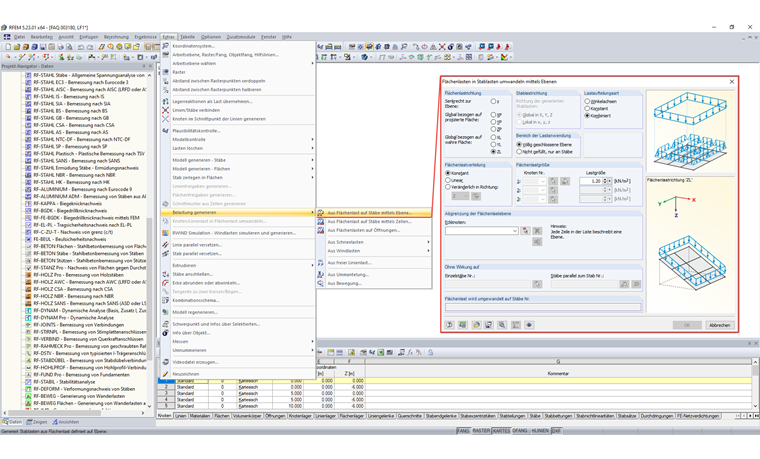Open the direction 'Z' dropdown under Veränderlich
The height and width of the screenshot is (459, 760).
(x=460, y=196)
